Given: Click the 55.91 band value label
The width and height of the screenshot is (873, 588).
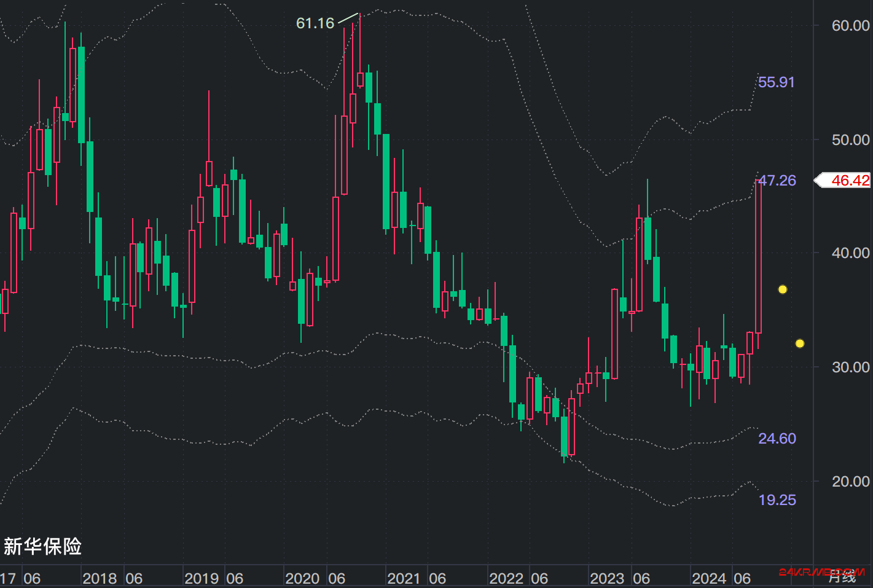Looking at the screenshot, I should (x=776, y=82).
